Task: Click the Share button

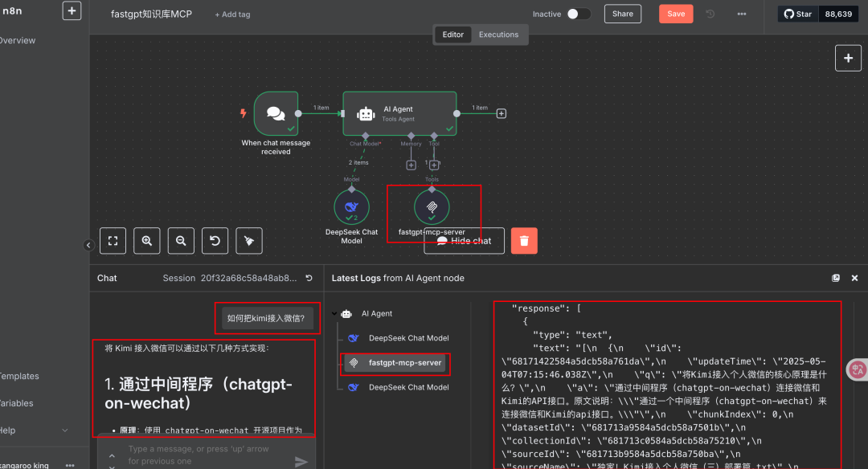Action: (623, 14)
